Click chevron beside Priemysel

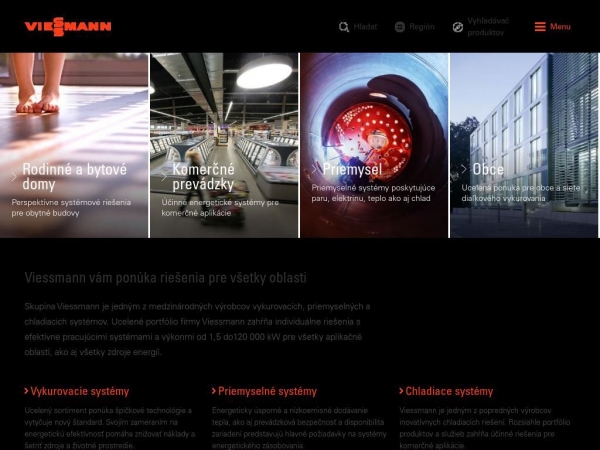[314, 169]
